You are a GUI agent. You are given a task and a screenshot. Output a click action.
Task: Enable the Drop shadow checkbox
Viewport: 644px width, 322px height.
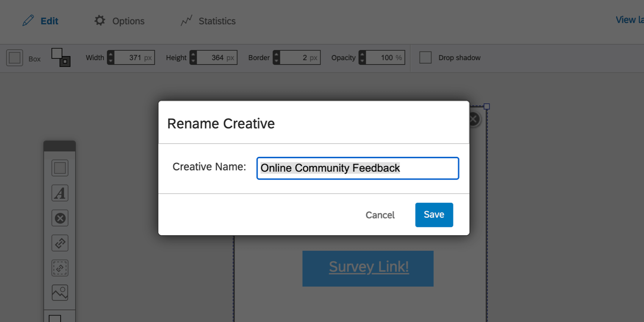tap(425, 58)
